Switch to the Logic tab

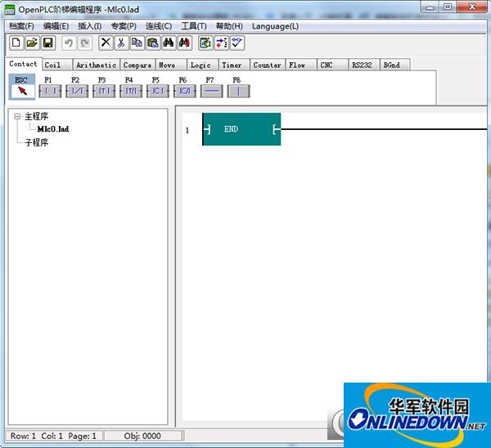(x=203, y=65)
